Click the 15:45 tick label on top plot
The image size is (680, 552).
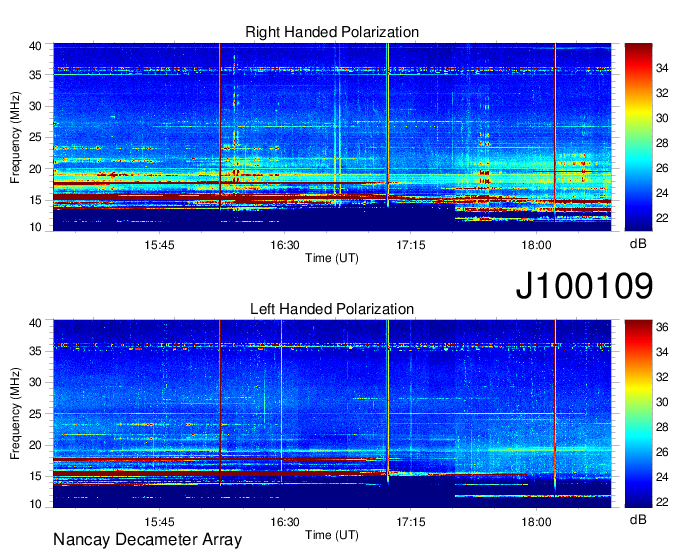pos(159,245)
